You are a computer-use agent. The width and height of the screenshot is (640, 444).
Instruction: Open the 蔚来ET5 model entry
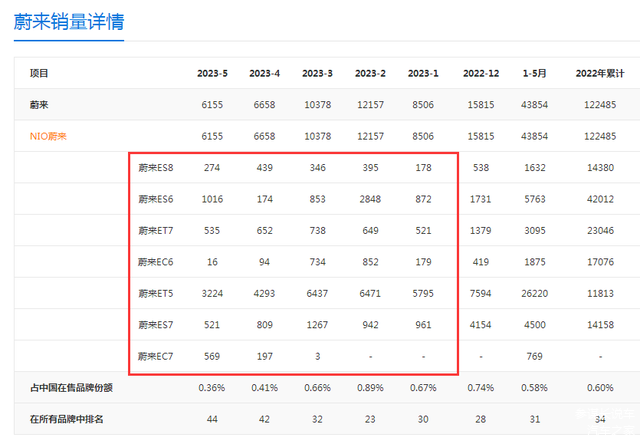coord(157,294)
